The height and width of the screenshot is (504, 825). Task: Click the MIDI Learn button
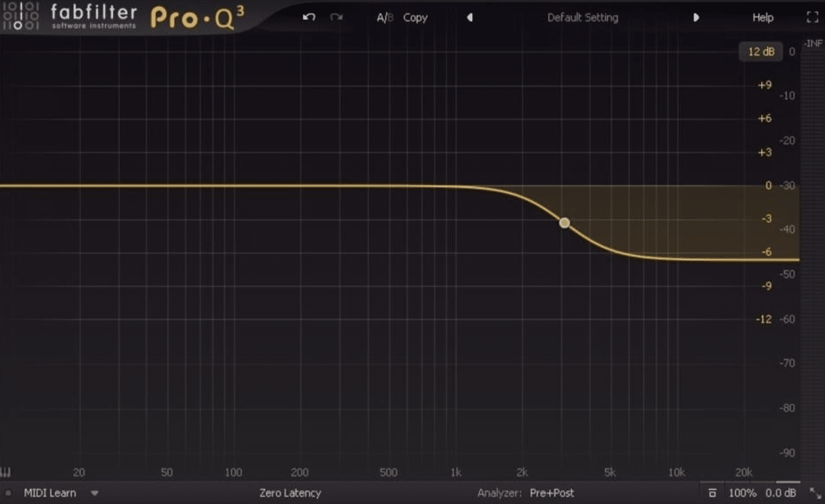pyautogui.click(x=50, y=493)
